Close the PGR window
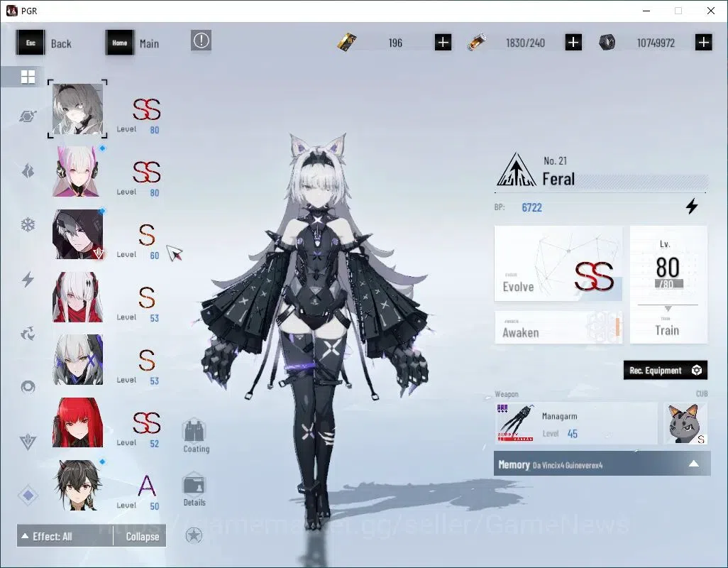728x568 pixels. click(711, 11)
